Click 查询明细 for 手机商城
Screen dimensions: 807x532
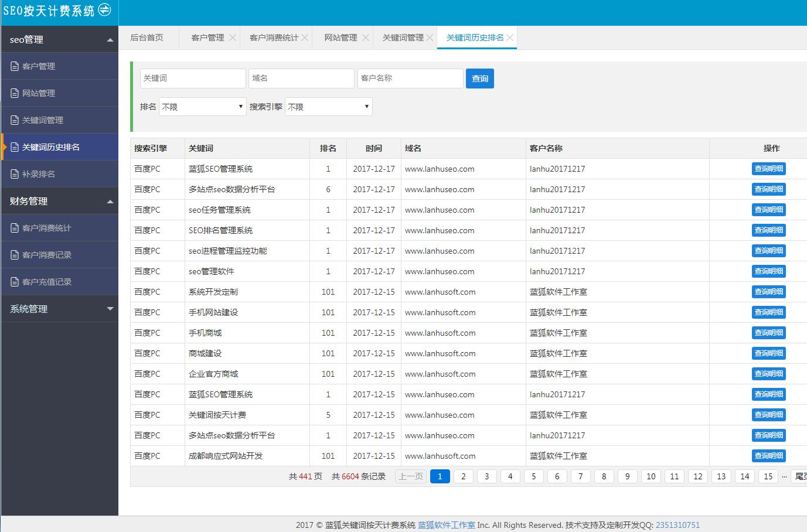[x=769, y=333]
